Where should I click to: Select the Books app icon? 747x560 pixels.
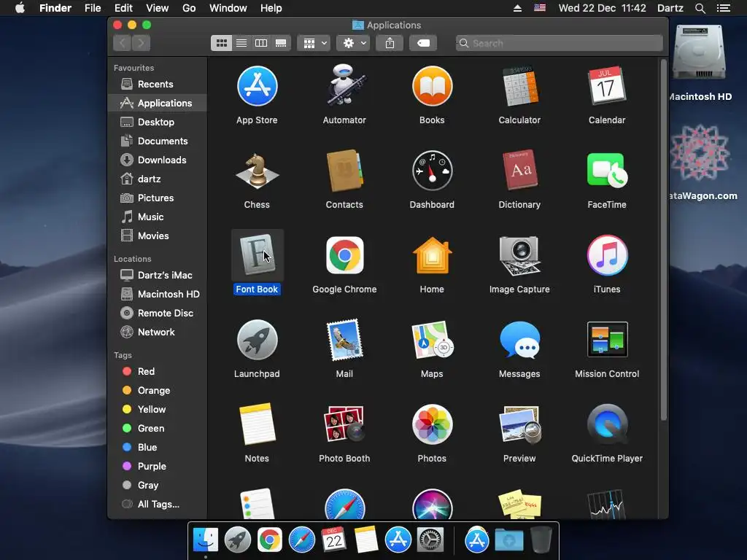pos(432,86)
